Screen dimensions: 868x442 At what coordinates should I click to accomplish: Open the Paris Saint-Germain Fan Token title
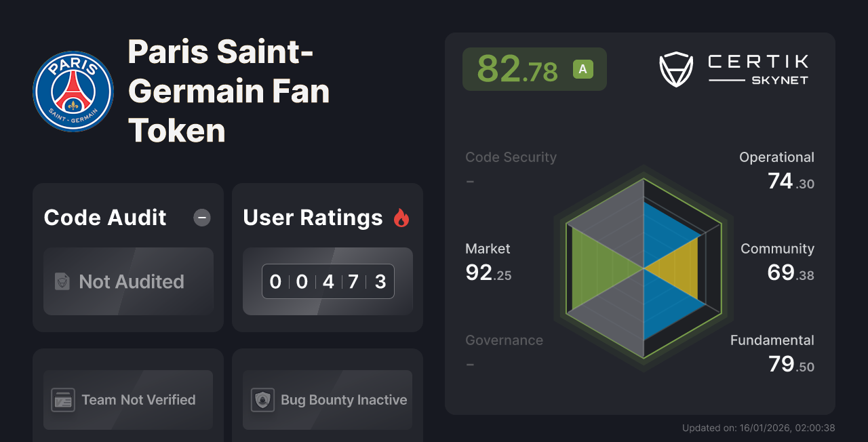(x=229, y=92)
